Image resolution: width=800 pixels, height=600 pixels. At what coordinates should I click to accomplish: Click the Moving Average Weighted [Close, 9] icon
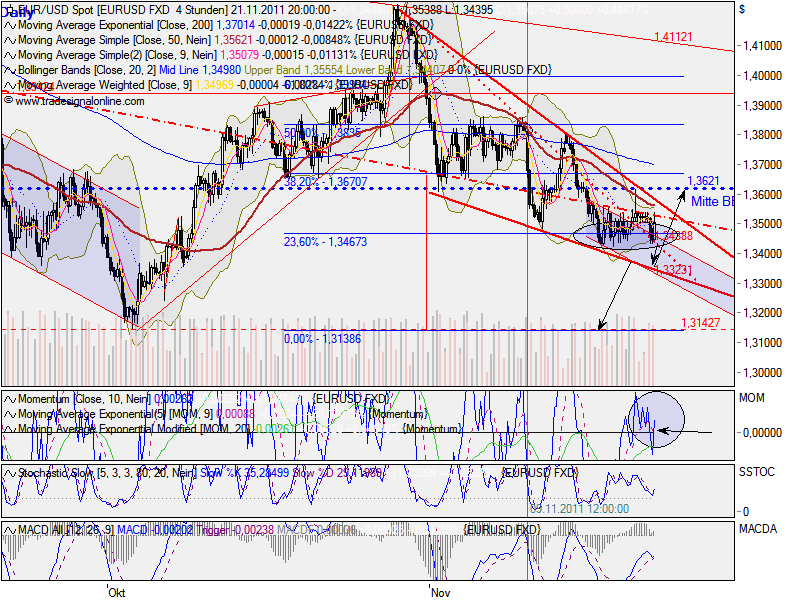[8, 82]
